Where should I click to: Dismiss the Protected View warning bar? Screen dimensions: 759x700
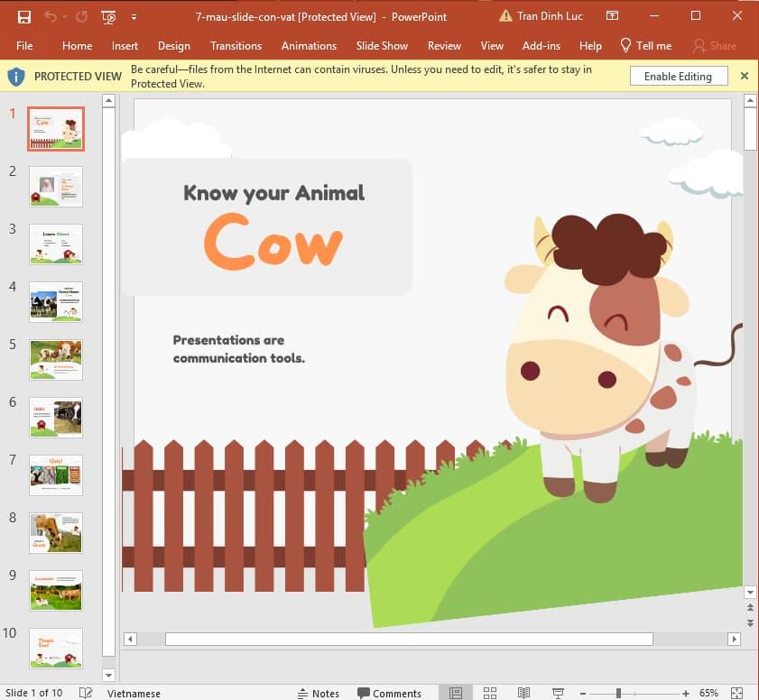[745, 76]
